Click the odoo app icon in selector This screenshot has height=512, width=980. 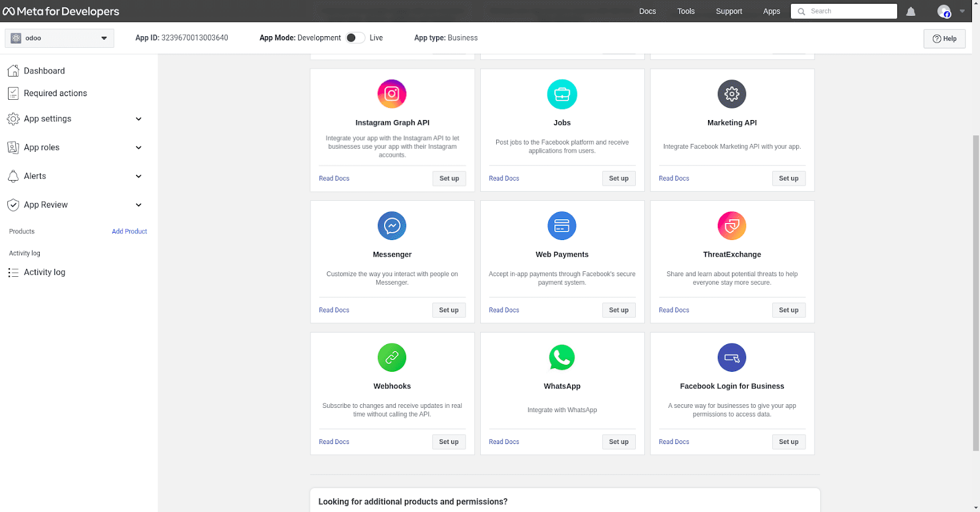point(16,38)
